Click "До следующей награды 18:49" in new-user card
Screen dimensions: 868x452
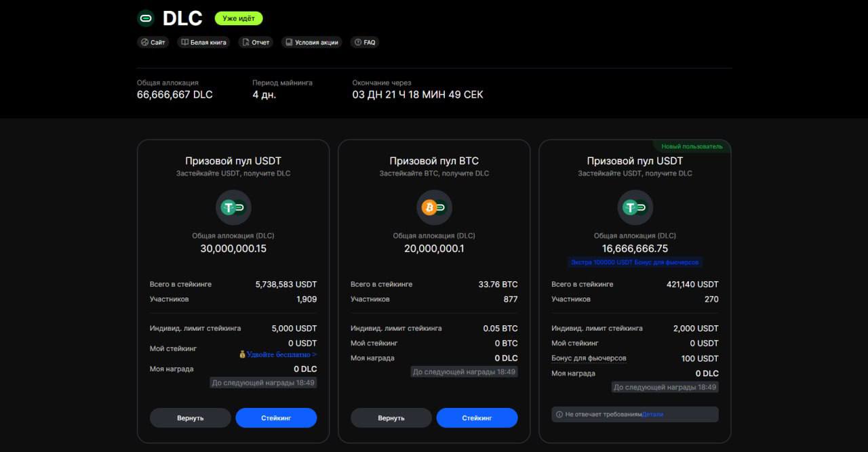(665, 387)
